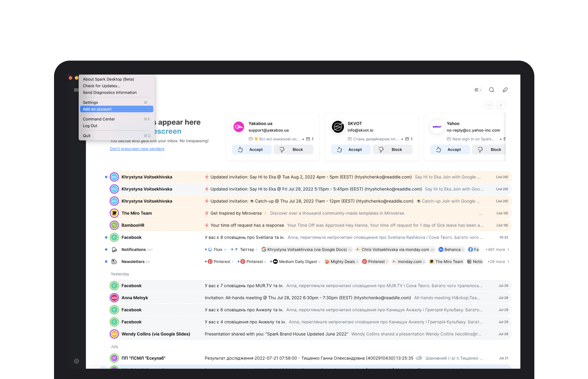Block the Yakaboo.ua sender

pos(294,149)
